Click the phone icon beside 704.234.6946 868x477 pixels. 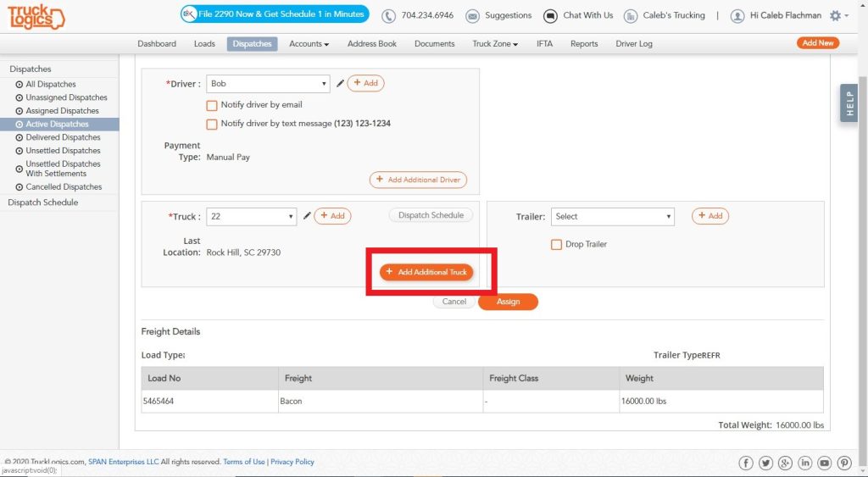tap(388, 16)
